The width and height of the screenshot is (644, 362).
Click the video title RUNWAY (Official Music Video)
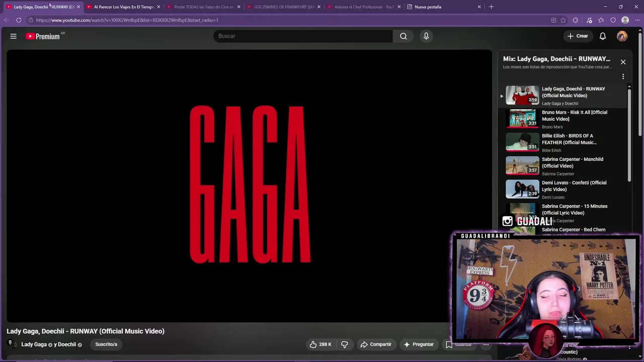(x=86, y=331)
